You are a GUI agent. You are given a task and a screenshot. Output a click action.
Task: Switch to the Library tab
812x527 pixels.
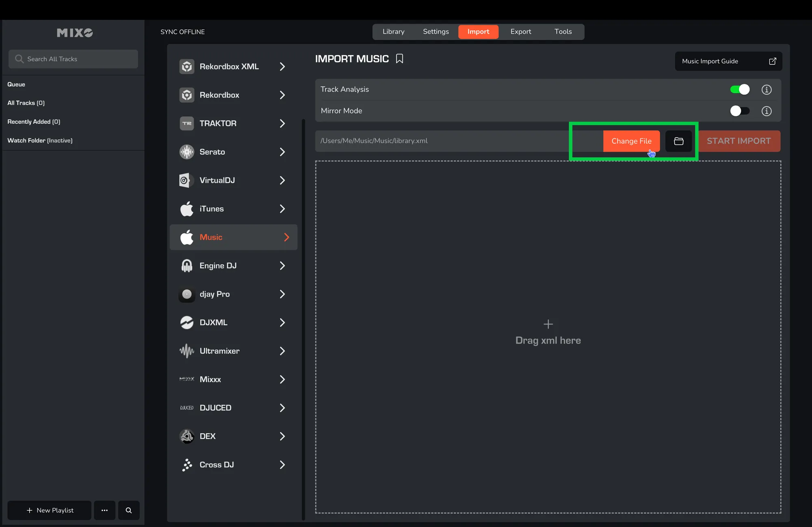click(x=393, y=32)
